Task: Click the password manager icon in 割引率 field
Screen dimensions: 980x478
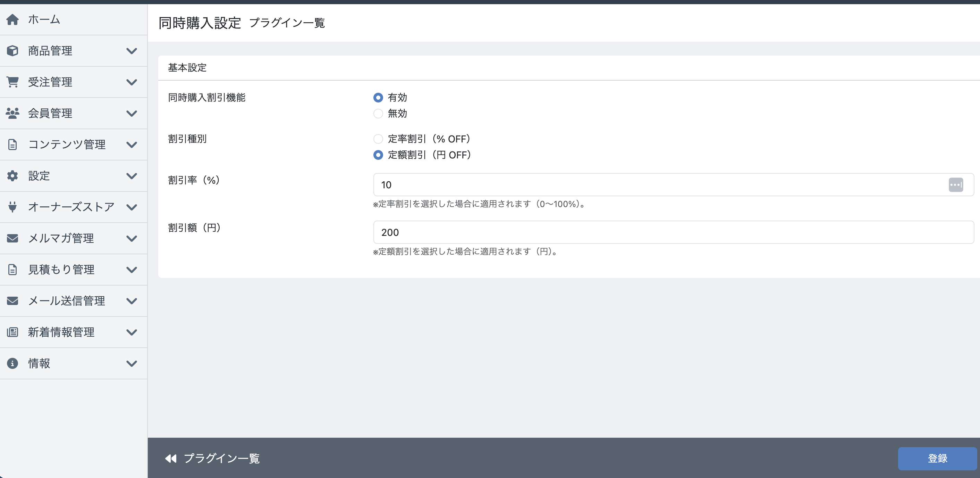Action: click(x=956, y=185)
